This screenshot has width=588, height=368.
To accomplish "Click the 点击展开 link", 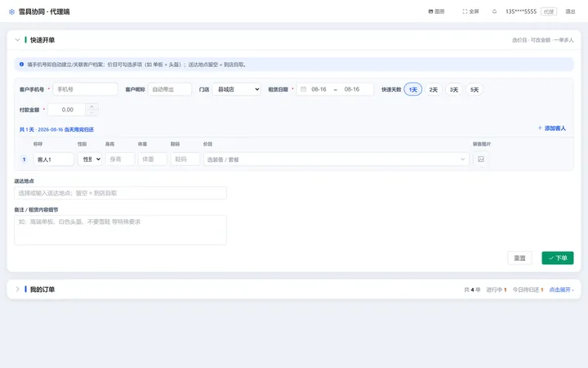I will [561, 289].
